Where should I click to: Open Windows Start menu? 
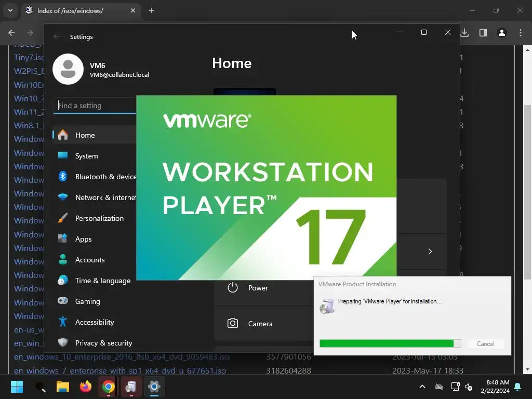coord(17,387)
